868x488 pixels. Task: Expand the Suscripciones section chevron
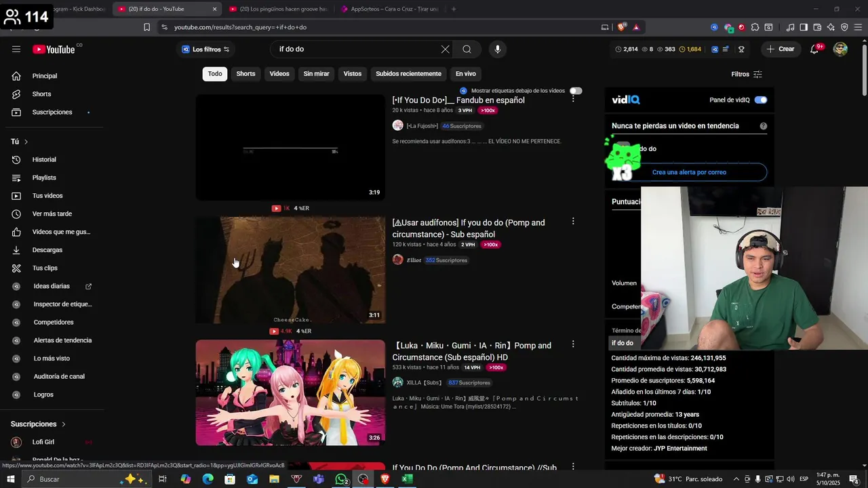(64, 424)
